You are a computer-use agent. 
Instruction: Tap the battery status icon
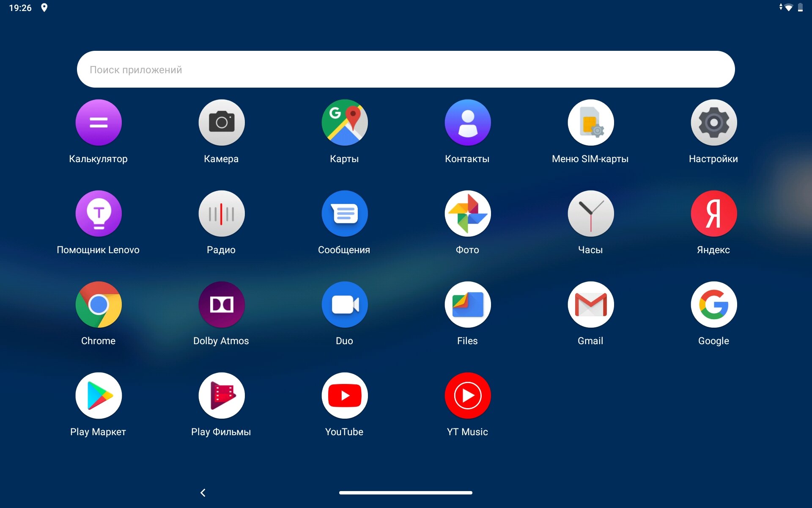coord(800,8)
